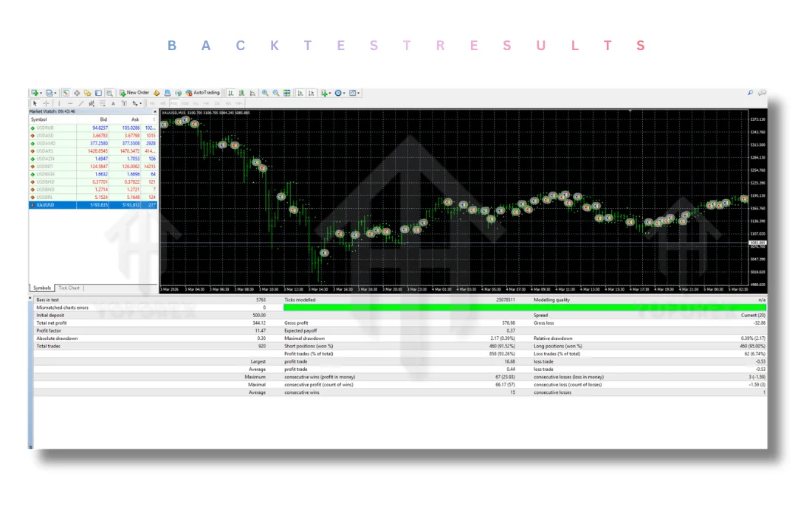812x531 pixels.
Task: Click the globe icon left of AutoTrading
Action: tap(178, 93)
